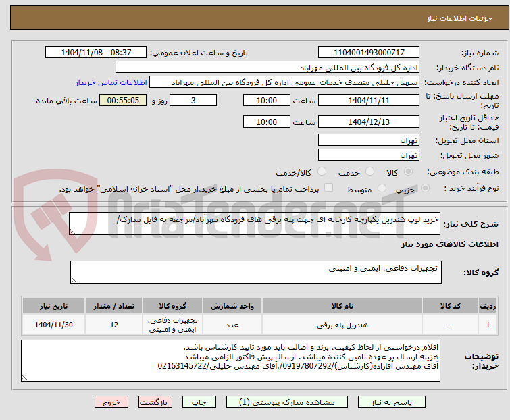Click the نام دستگاه خریدار field
The image size is (510, 420).
[x=267, y=68]
